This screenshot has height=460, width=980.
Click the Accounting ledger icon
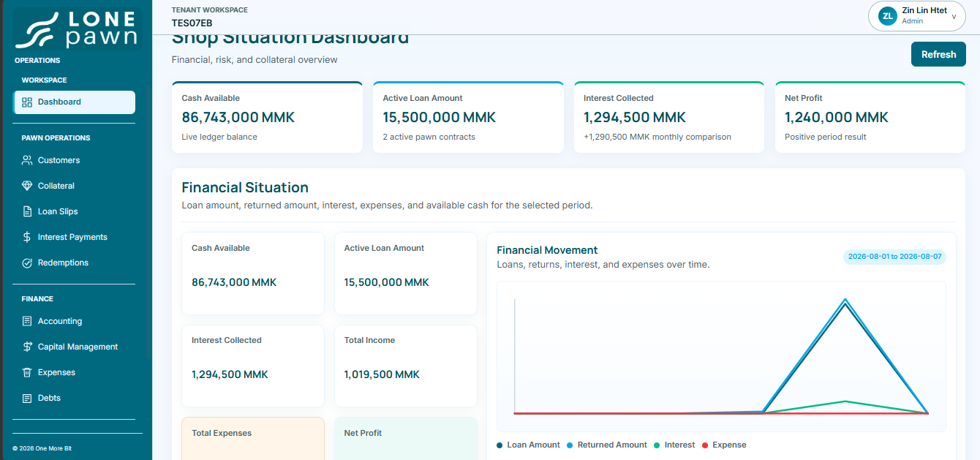pyautogui.click(x=27, y=321)
